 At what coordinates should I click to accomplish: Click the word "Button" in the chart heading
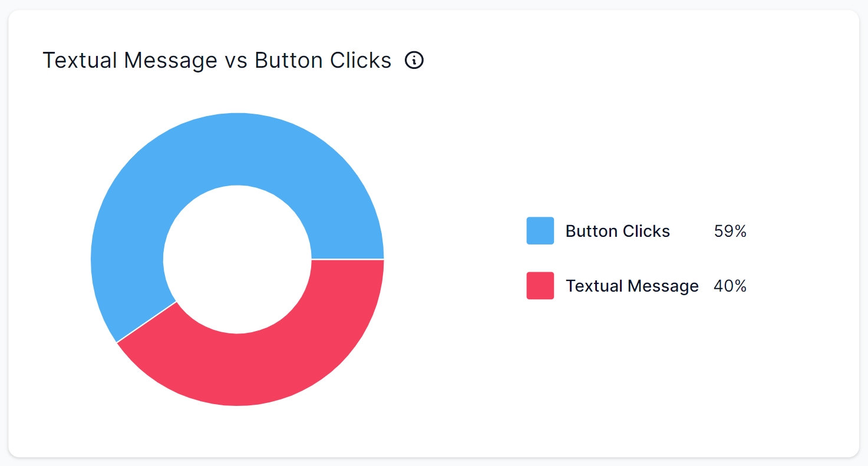[288, 61]
